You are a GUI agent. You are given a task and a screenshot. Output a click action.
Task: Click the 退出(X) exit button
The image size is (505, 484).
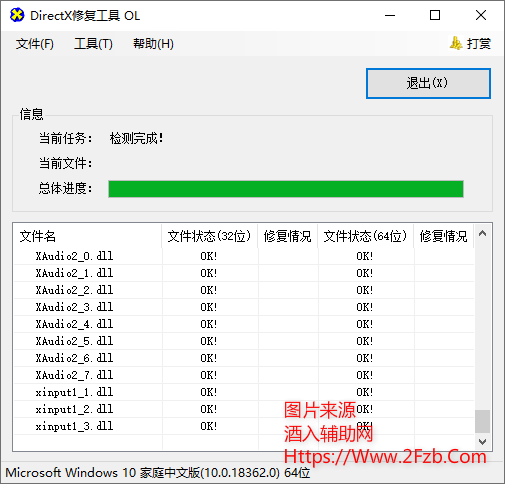pyautogui.click(x=428, y=83)
